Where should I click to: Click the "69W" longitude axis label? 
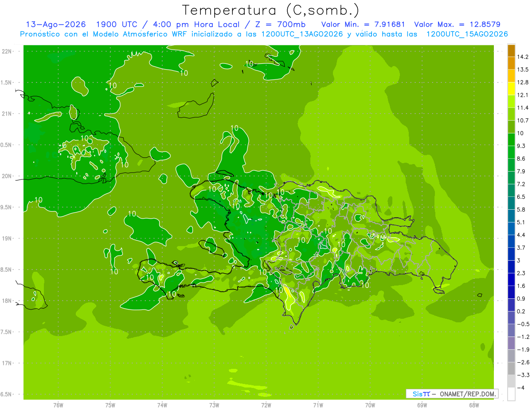[x=422, y=405]
